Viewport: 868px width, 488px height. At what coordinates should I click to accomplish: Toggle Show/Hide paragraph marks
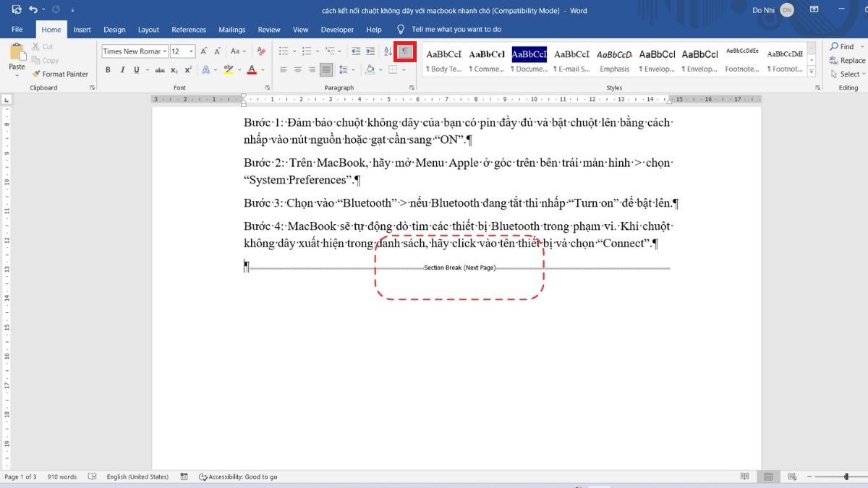(405, 51)
